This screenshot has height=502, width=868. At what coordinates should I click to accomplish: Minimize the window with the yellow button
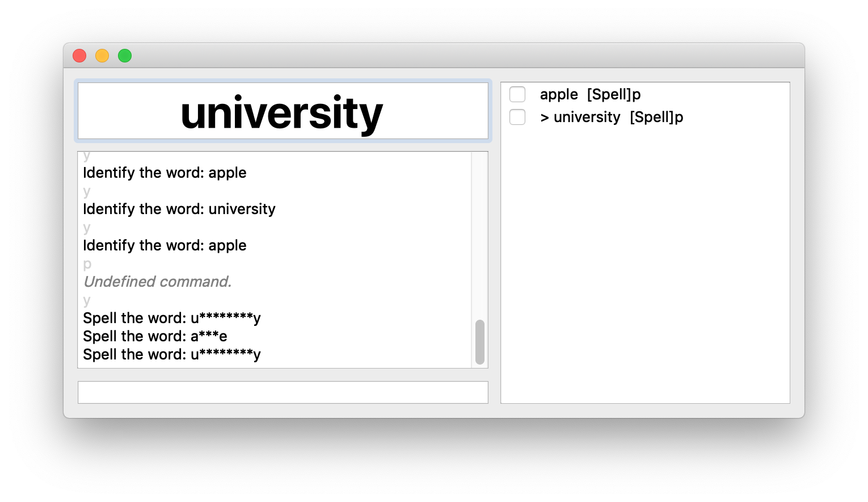pyautogui.click(x=102, y=56)
